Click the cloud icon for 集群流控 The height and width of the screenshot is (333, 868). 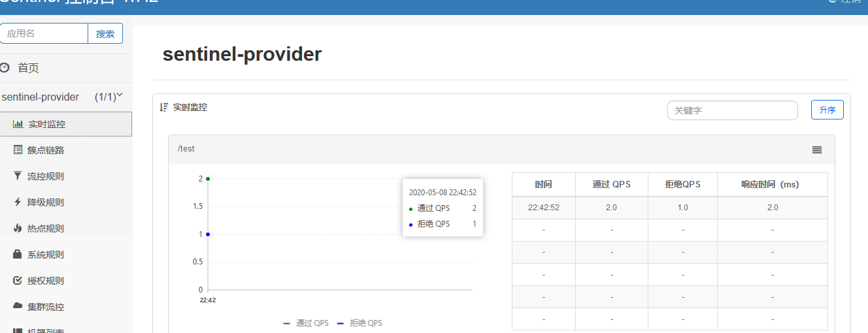pos(18,306)
